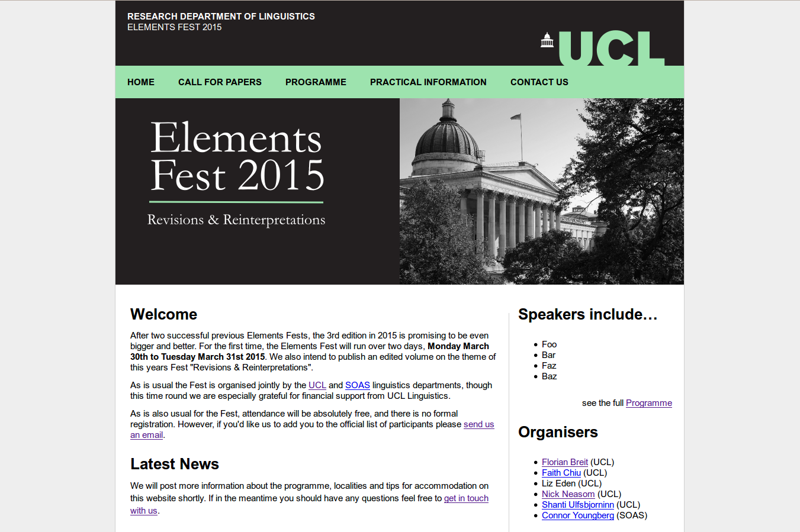Click speaker list item 'Baz'
This screenshot has width=800, height=532.
tap(550, 376)
